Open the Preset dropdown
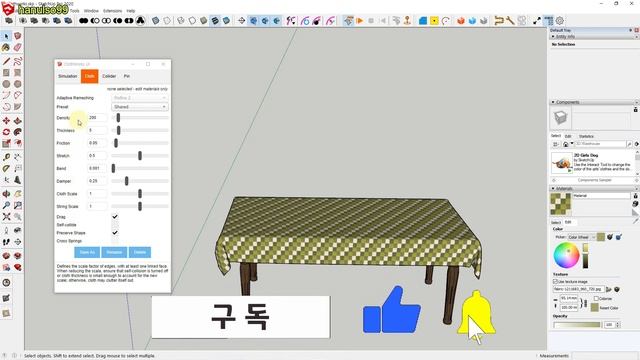The height and width of the screenshot is (360, 640). pos(140,107)
